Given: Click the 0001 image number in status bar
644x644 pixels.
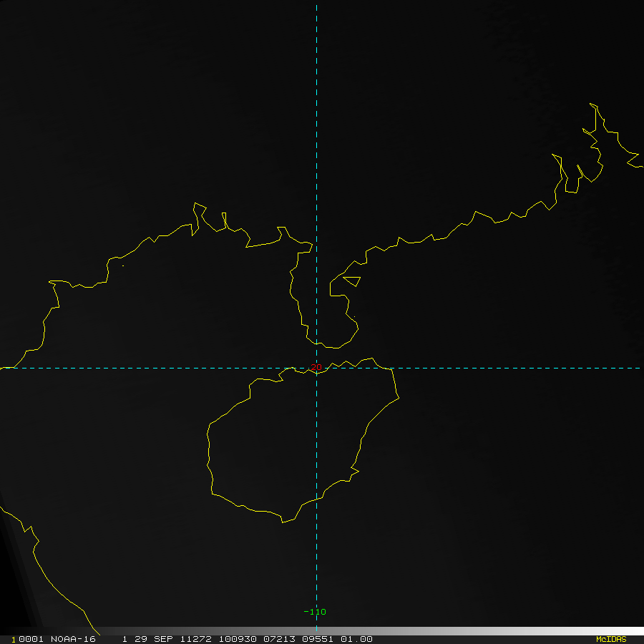Looking at the screenshot, I should pyautogui.click(x=31, y=639).
